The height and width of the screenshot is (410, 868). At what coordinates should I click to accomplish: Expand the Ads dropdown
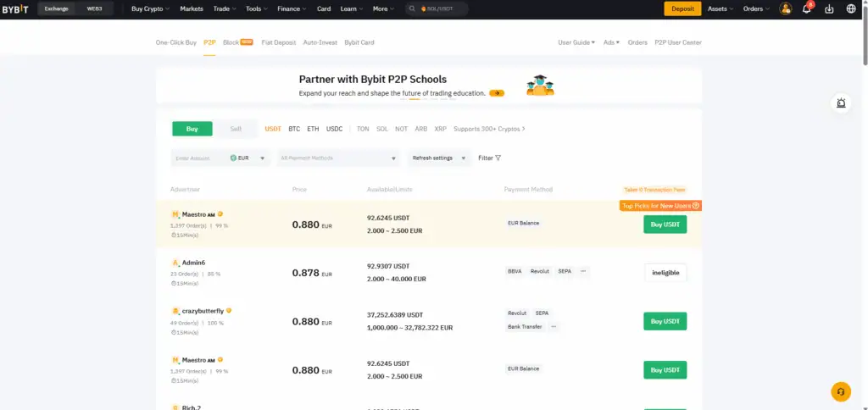611,42
